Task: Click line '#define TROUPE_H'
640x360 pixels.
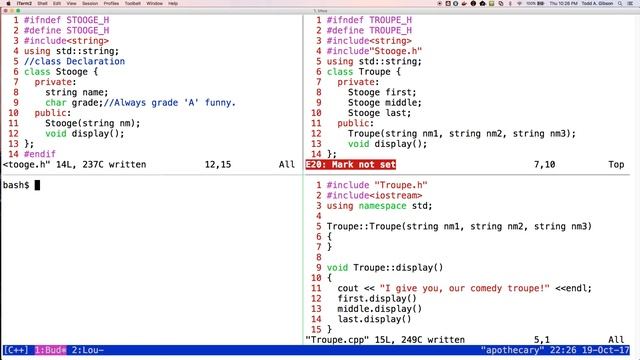Action: (369, 31)
